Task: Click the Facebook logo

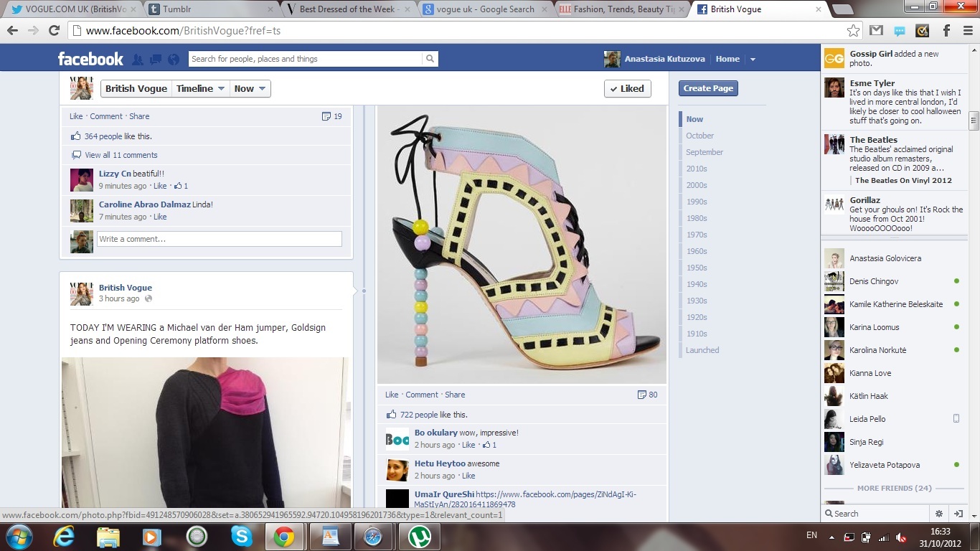Action: click(90, 59)
